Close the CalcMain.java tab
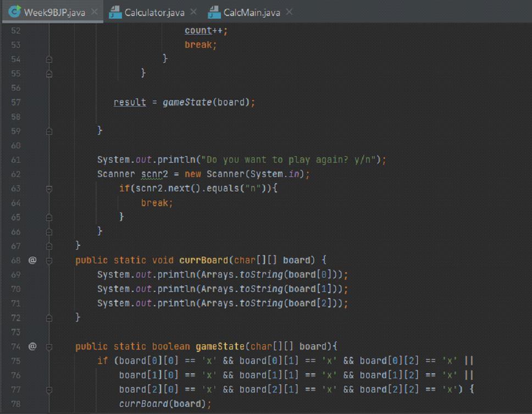The width and height of the screenshot is (532, 414). 289,12
